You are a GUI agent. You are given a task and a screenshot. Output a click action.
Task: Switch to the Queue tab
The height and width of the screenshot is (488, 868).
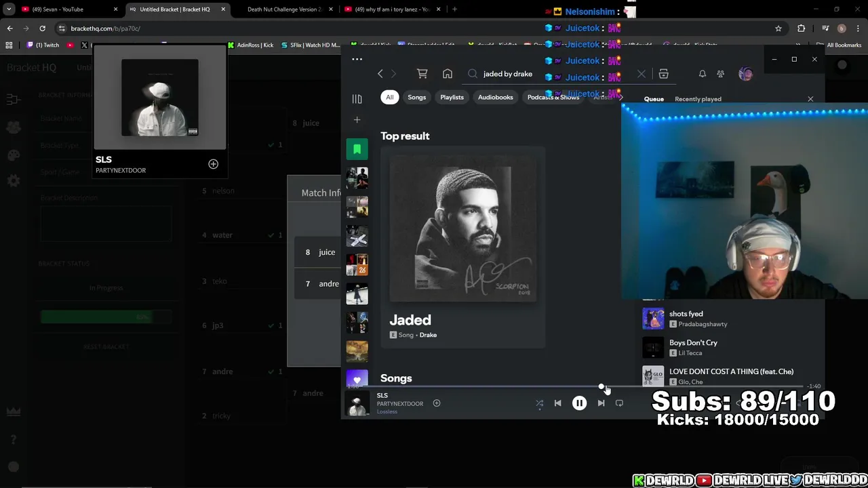[654, 99]
